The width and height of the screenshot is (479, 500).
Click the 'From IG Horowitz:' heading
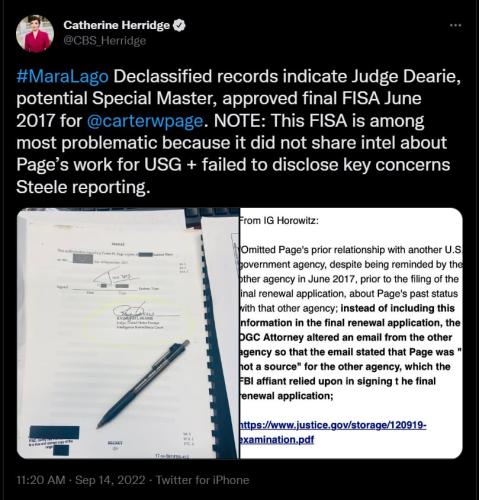pyautogui.click(x=279, y=221)
